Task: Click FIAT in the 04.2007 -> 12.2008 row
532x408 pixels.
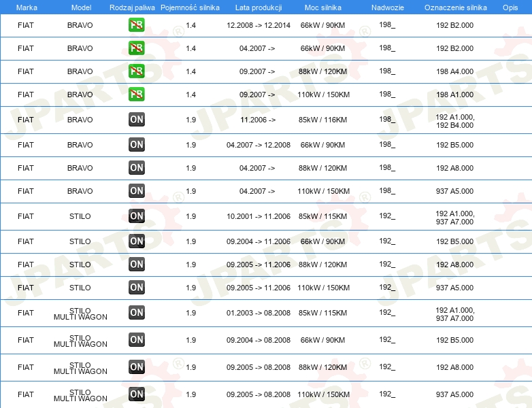Action: [x=26, y=145]
